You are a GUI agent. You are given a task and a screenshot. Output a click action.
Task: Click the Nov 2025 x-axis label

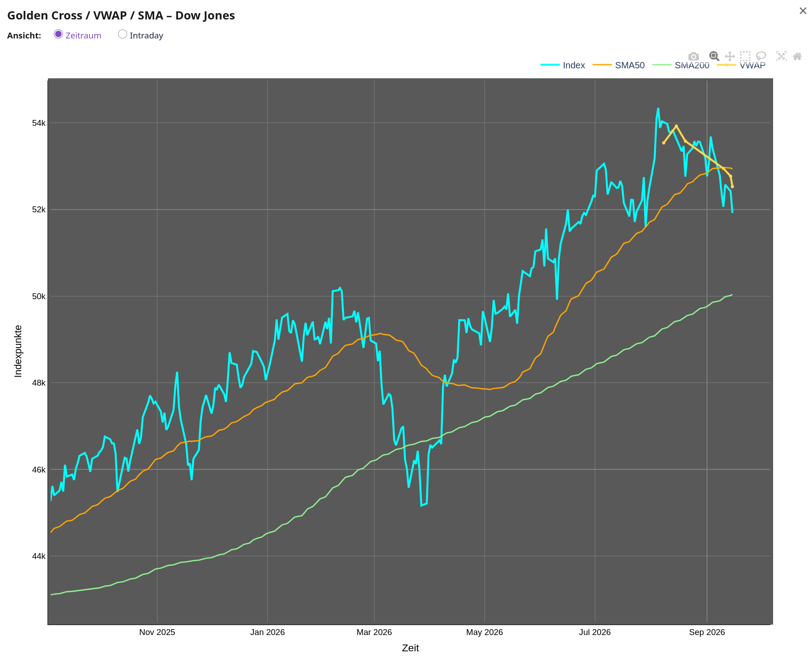[x=157, y=632]
